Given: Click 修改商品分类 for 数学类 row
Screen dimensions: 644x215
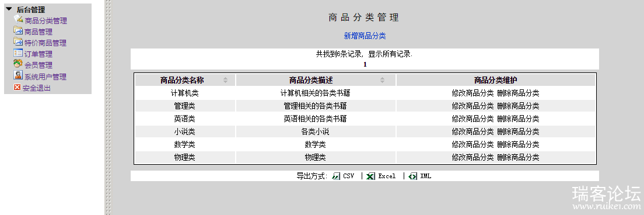Looking at the screenshot, I should (473, 145).
